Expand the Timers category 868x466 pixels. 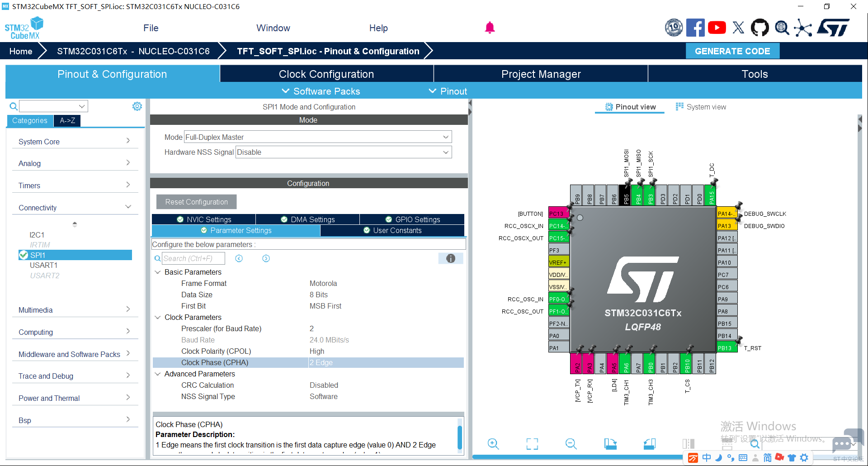pyautogui.click(x=75, y=185)
